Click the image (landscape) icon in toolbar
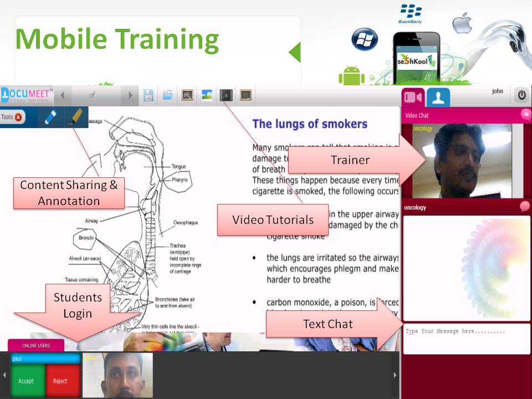 pyautogui.click(x=207, y=95)
